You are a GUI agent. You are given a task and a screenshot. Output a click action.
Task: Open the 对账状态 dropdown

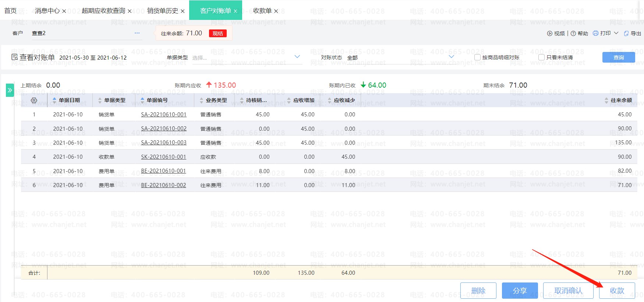(451, 57)
